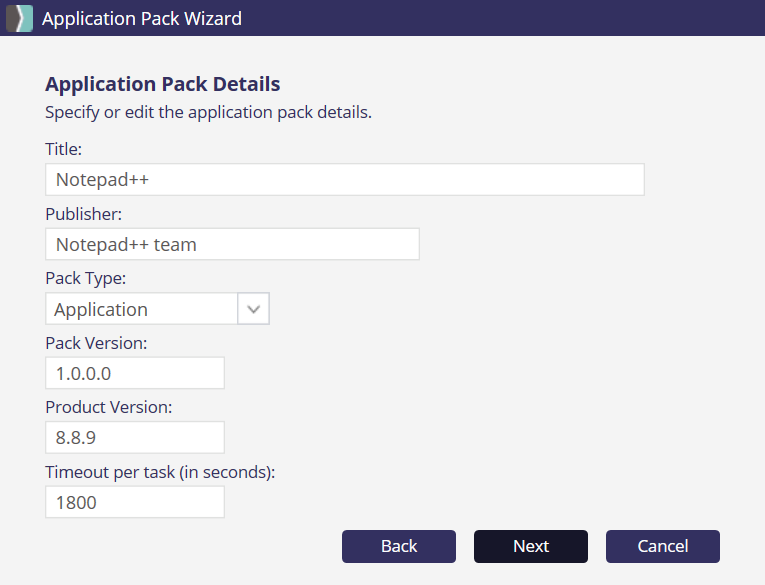
Task: Click the 'Timeout per task (in seconds):' label
Action: coord(160,472)
